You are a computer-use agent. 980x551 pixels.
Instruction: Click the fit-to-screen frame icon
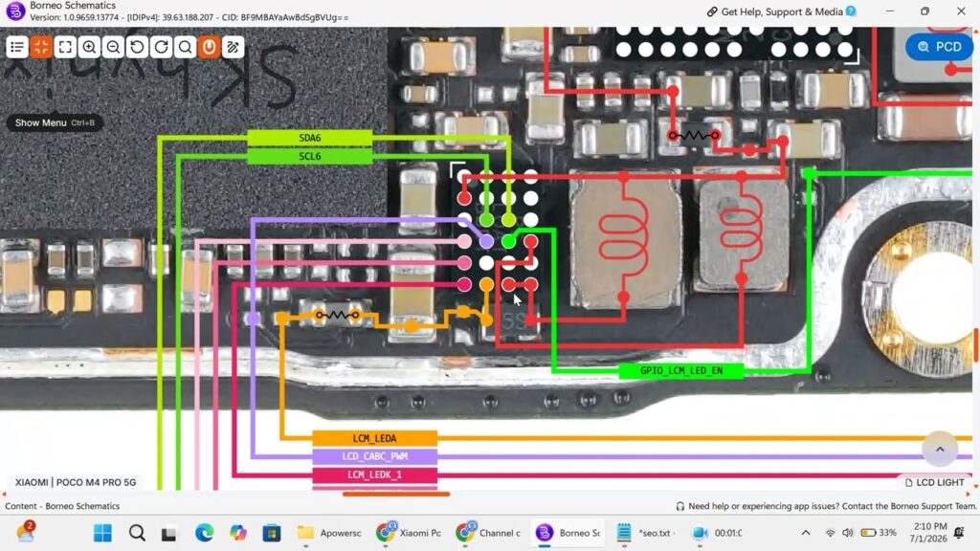click(65, 47)
